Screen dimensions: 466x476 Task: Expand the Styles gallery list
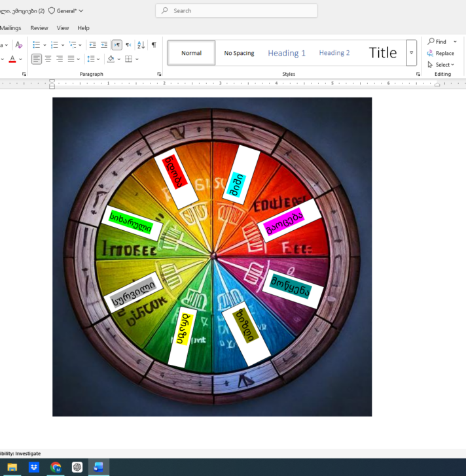click(x=411, y=53)
